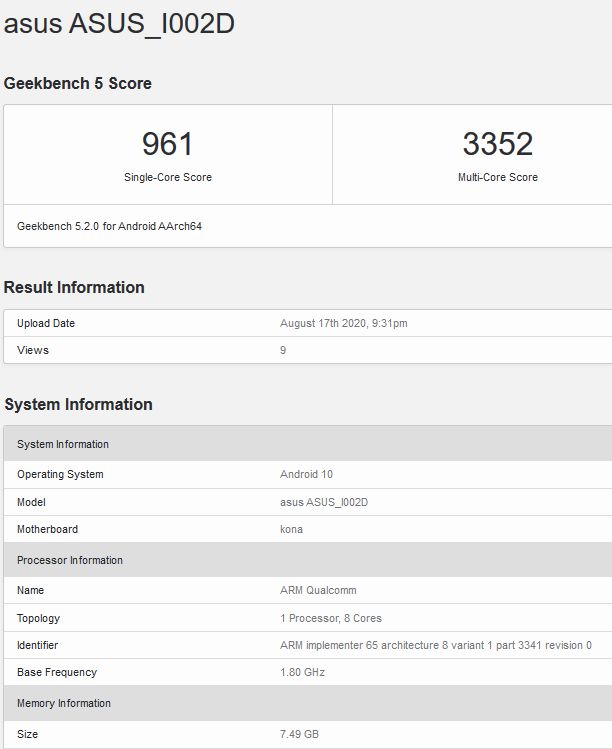Click the Processor Information table header
This screenshot has width=612, height=749.
[308, 560]
